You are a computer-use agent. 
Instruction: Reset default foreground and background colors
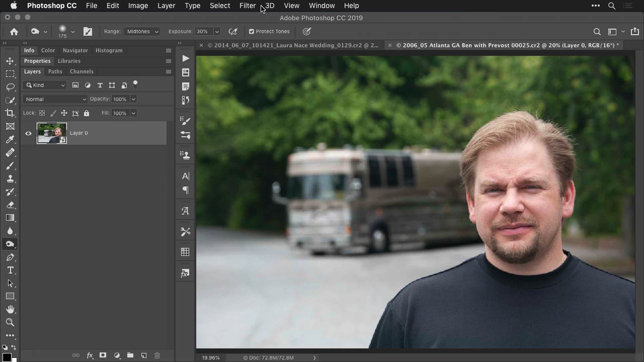[5, 347]
